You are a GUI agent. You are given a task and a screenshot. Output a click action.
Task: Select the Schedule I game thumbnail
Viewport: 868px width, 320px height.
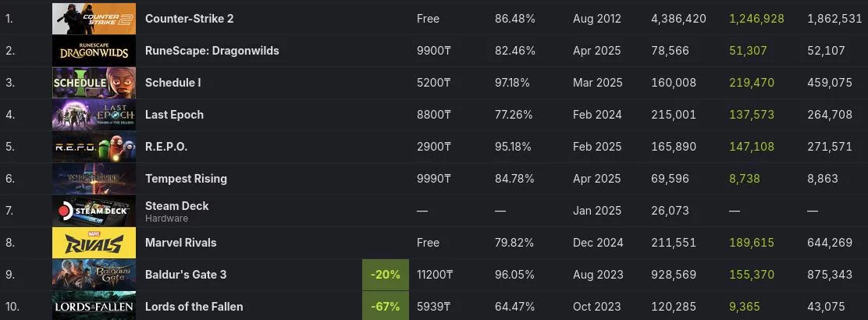click(94, 83)
